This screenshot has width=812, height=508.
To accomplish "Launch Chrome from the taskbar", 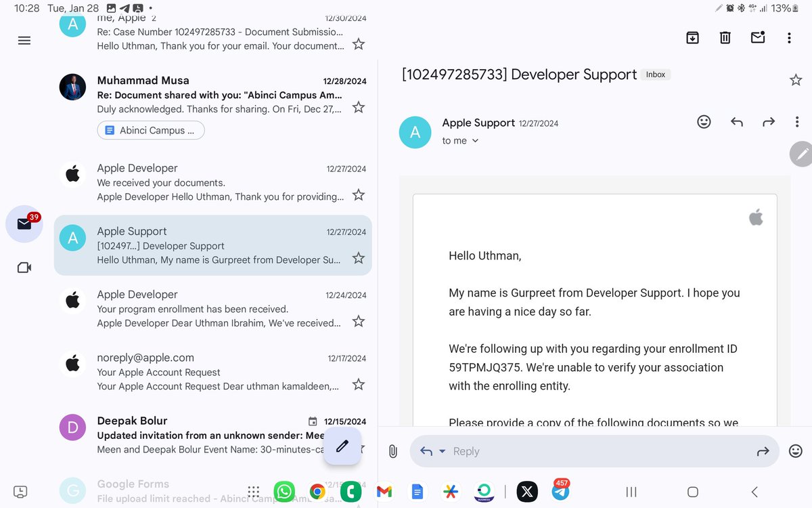I will [x=317, y=492].
